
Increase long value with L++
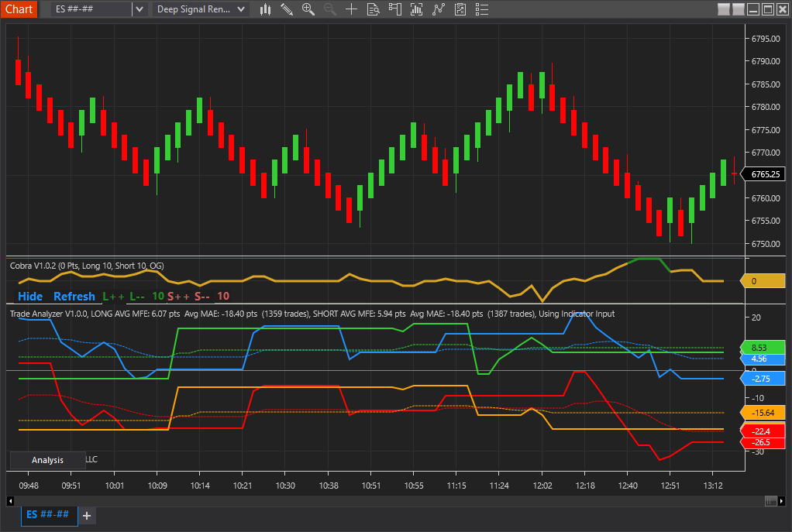point(113,296)
